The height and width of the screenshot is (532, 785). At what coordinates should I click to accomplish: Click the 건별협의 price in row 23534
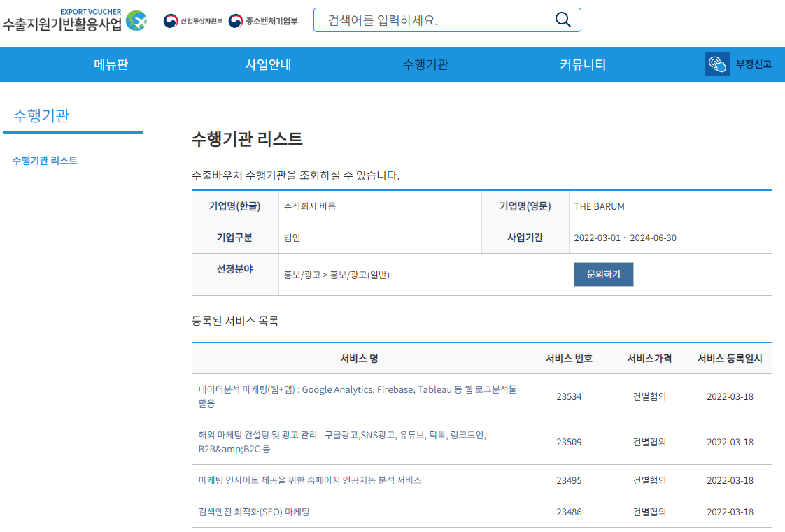[x=649, y=396]
